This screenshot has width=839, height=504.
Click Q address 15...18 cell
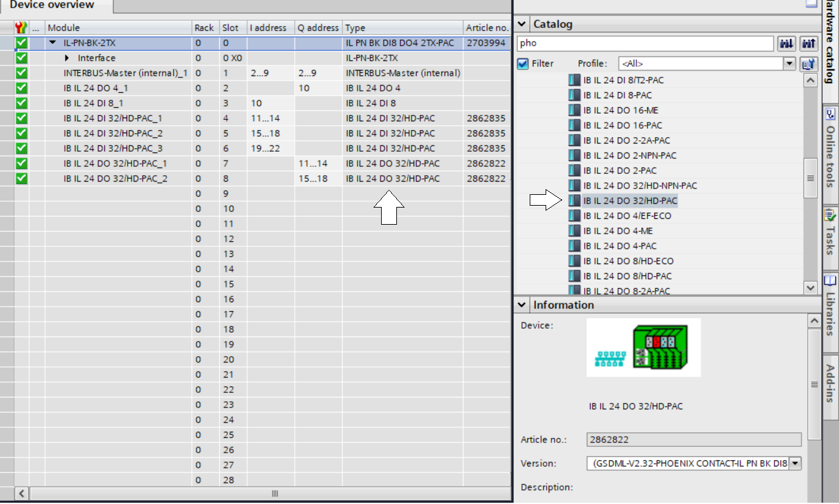tap(318, 178)
